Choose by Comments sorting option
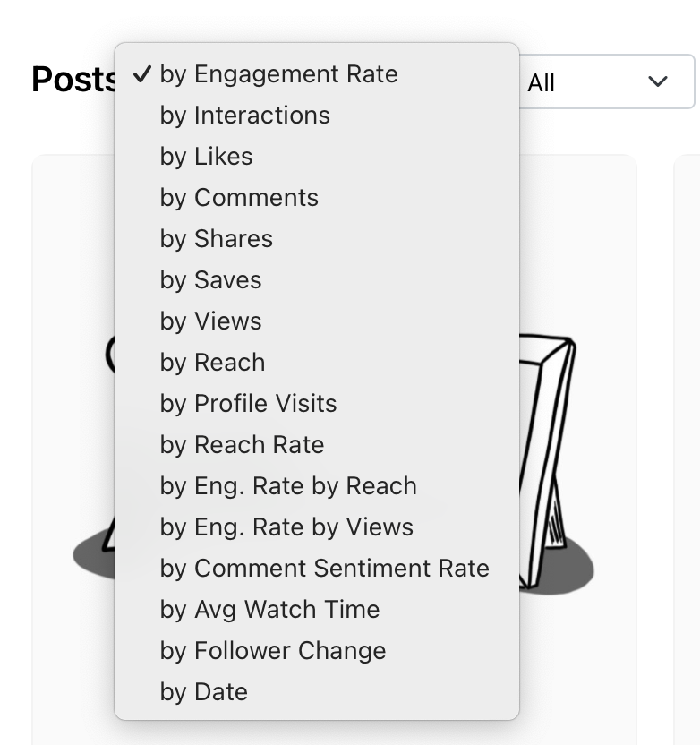This screenshot has height=745, width=700. coord(238,198)
